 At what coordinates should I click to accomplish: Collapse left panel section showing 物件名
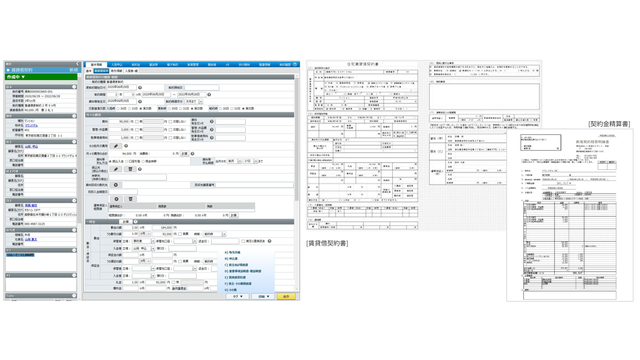click(x=74, y=116)
